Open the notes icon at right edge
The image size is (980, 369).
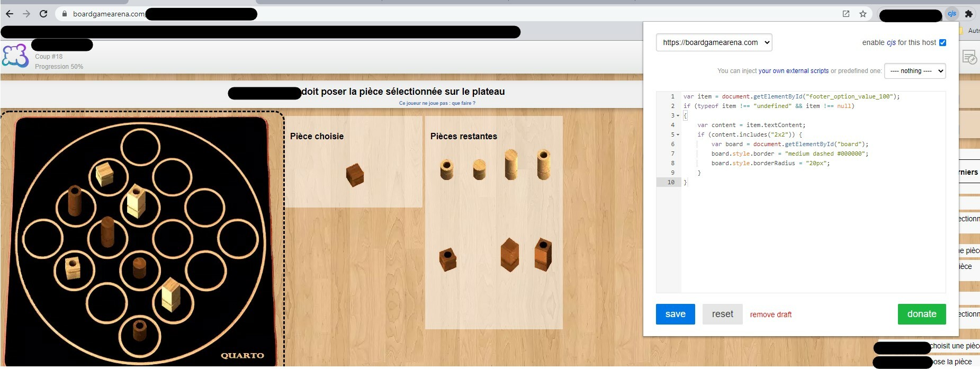click(969, 57)
